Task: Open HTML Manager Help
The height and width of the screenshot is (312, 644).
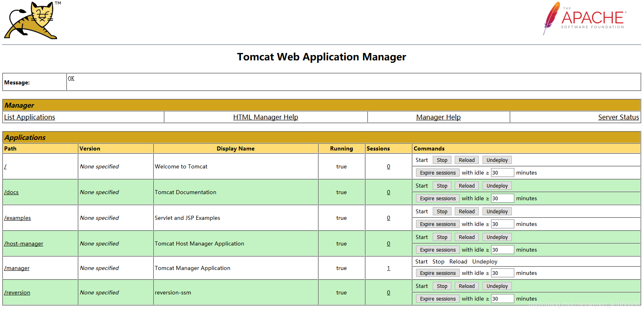Action: click(x=266, y=117)
